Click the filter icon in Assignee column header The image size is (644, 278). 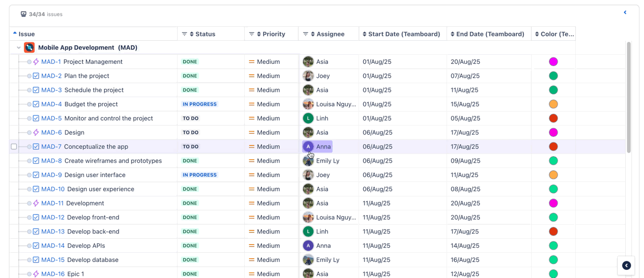click(305, 34)
